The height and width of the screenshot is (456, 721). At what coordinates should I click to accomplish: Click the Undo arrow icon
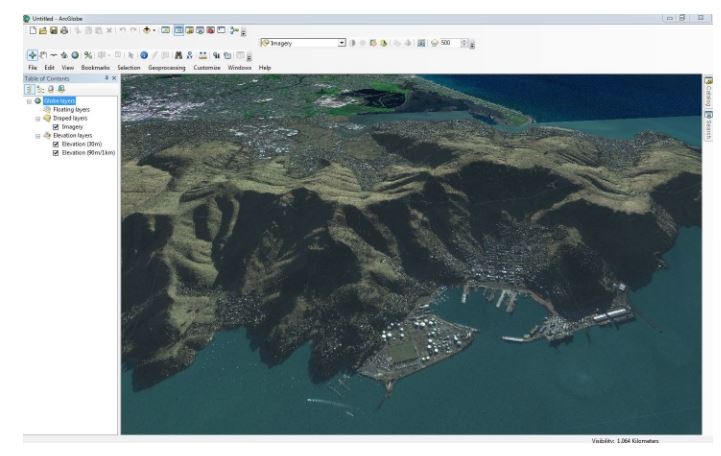pyautogui.click(x=122, y=30)
